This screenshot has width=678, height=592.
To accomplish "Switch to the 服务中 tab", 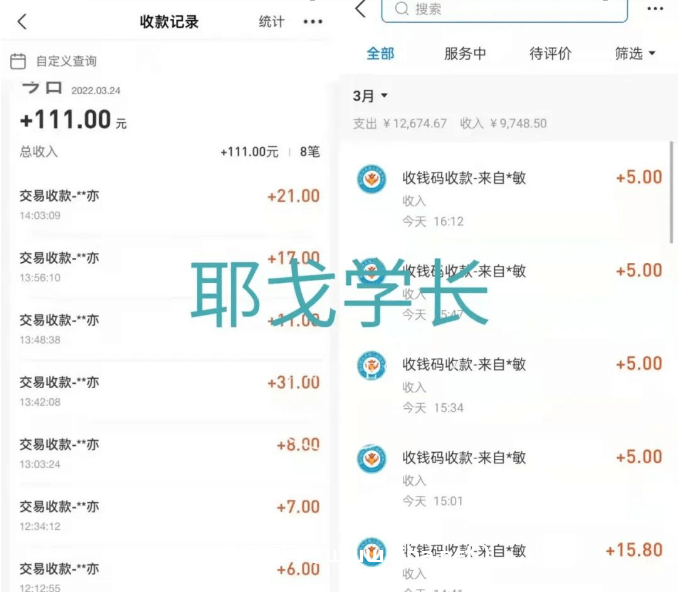I will (465, 54).
